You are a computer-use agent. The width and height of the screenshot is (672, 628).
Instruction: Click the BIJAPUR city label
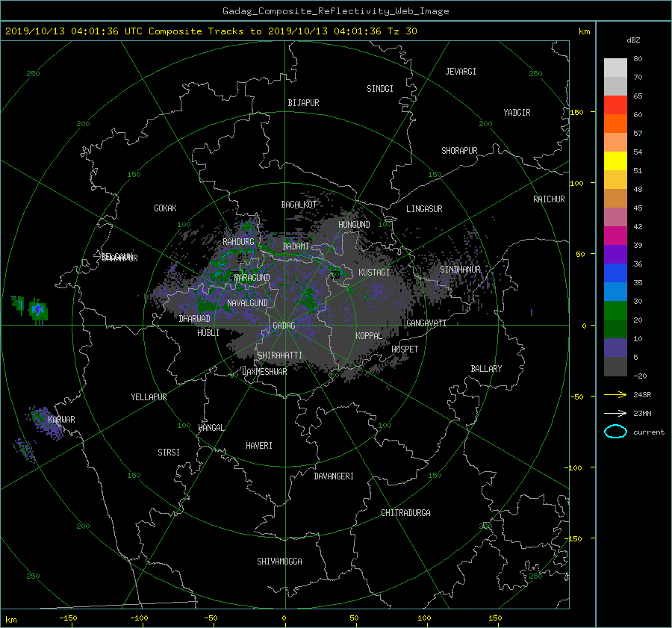click(303, 103)
